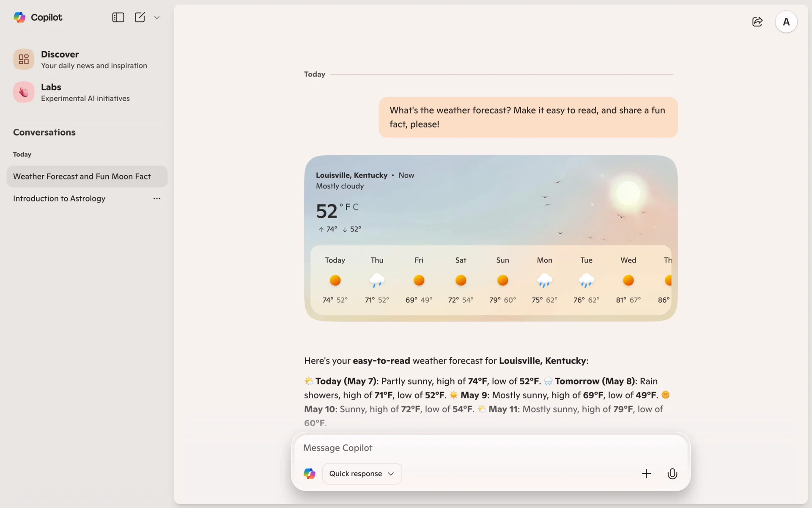The width and height of the screenshot is (812, 508).
Task: Toggle the sidebar panel icon
Action: pyautogui.click(x=118, y=17)
